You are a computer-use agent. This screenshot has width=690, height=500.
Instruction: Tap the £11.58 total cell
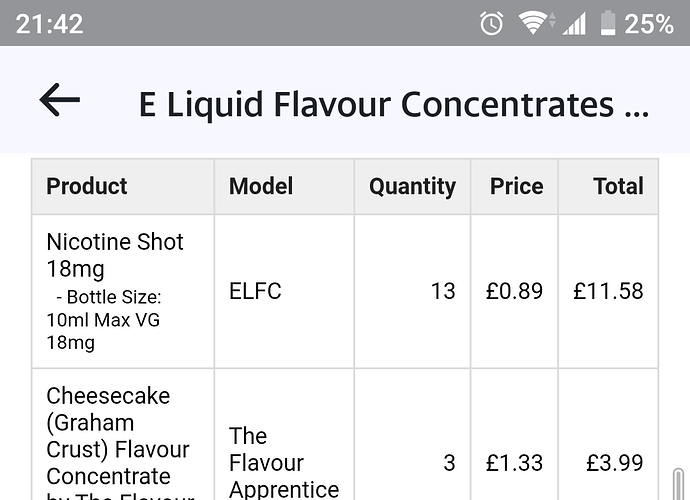(x=608, y=291)
